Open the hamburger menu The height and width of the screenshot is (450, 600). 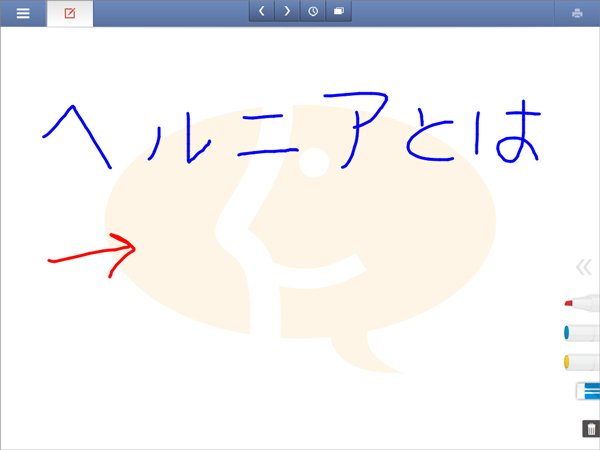[x=23, y=13]
